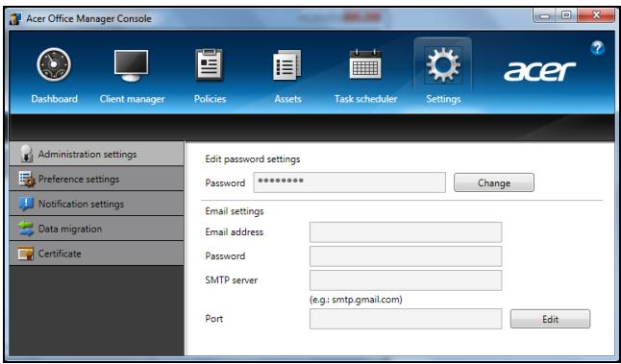The width and height of the screenshot is (621, 364).
Task: Open the help question mark icon
Action: click(x=597, y=48)
